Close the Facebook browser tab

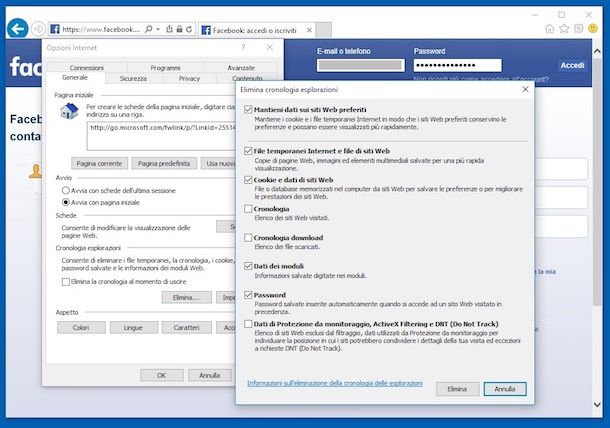pos(309,30)
